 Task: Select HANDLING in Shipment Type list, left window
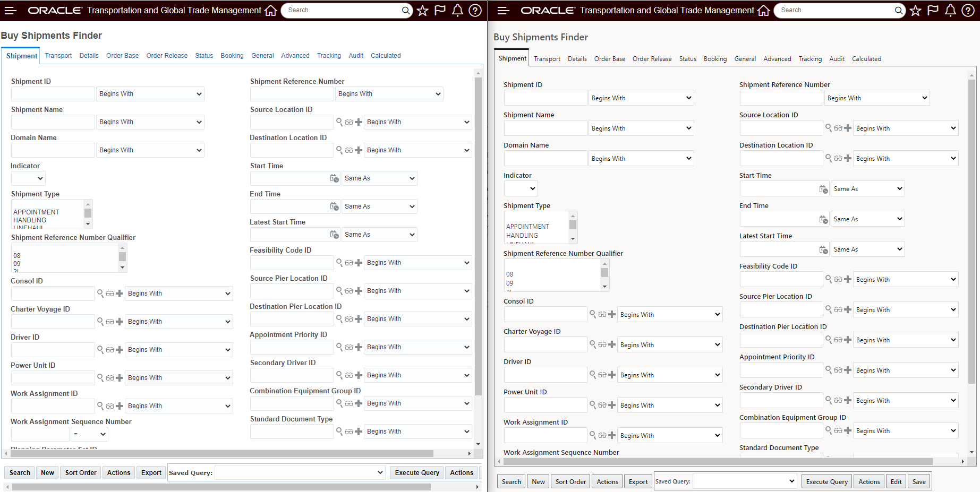pyautogui.click(x=30, y=220)
